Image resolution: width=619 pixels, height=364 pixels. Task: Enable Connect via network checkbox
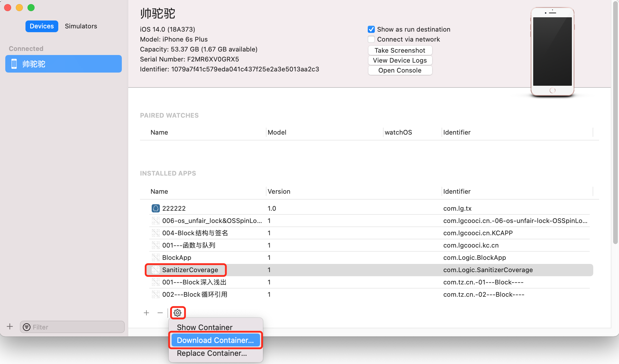(x=371, y=39)
